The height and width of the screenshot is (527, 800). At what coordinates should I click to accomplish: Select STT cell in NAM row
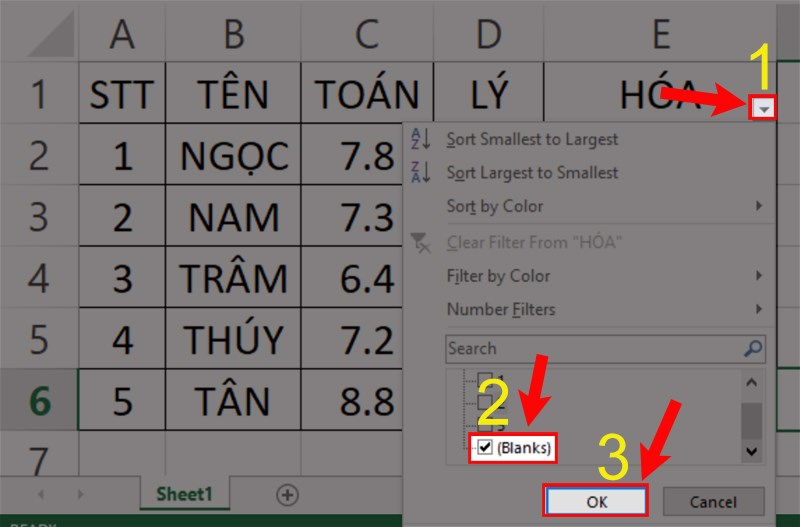[122, 216]
